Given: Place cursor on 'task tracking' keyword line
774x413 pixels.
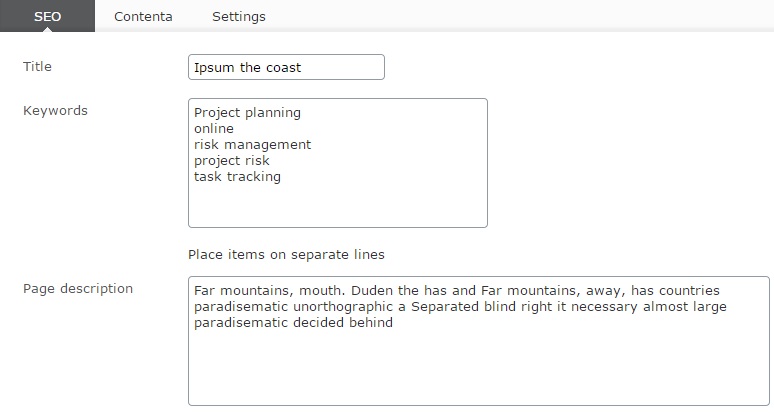Looking at the screenshot, I should [x=237, y=177].
